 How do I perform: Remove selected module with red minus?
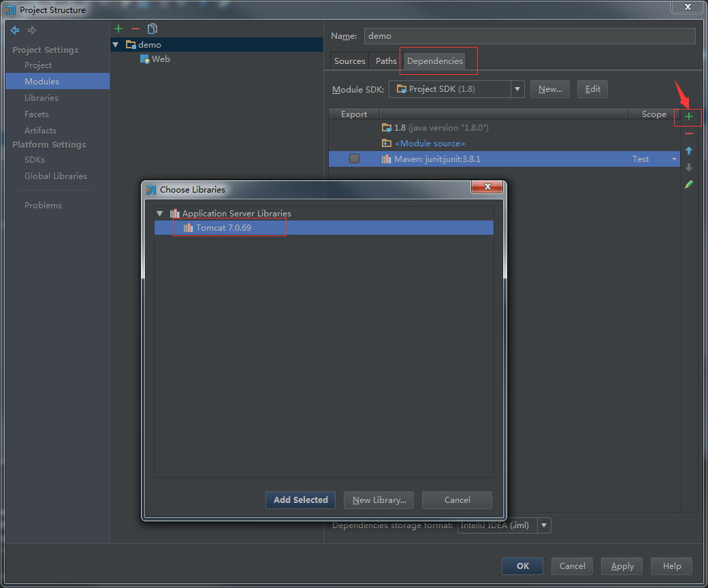[x=135, y=29]
